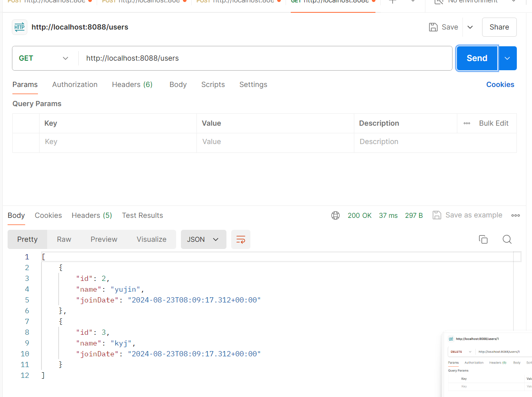Click the network globe icon
This screenshot has width=532, height=397.
pos(335,215)
